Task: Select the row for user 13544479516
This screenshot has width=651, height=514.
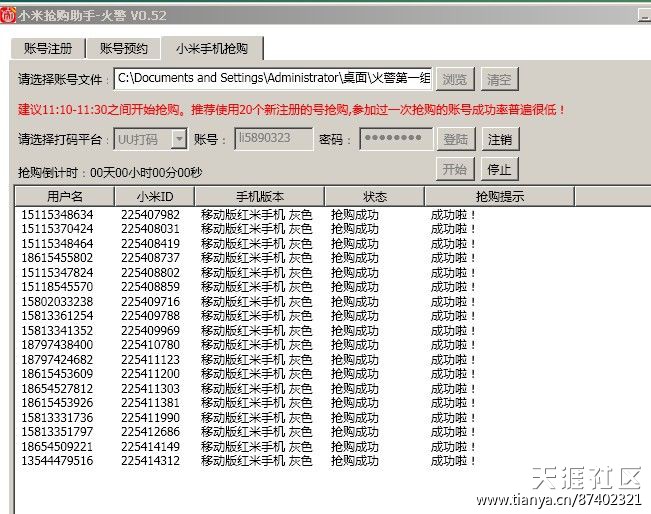Action: click(249, 460)
